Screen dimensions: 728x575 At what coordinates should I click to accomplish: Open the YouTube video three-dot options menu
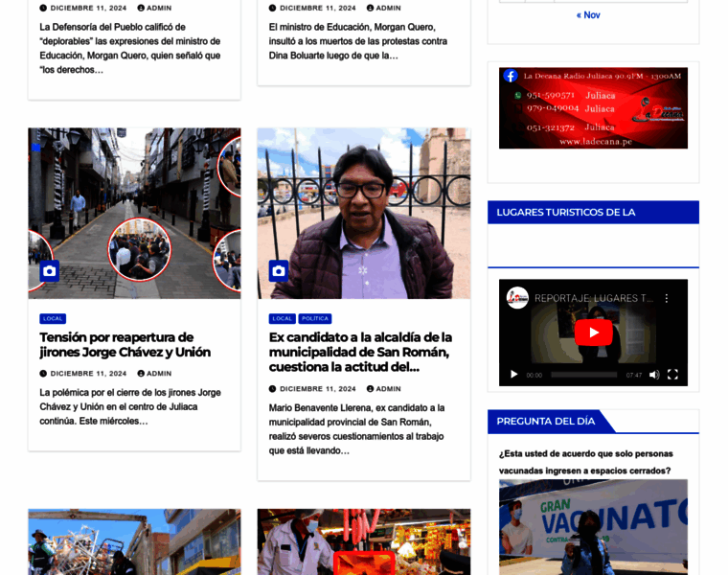click(x=667, y=298)
